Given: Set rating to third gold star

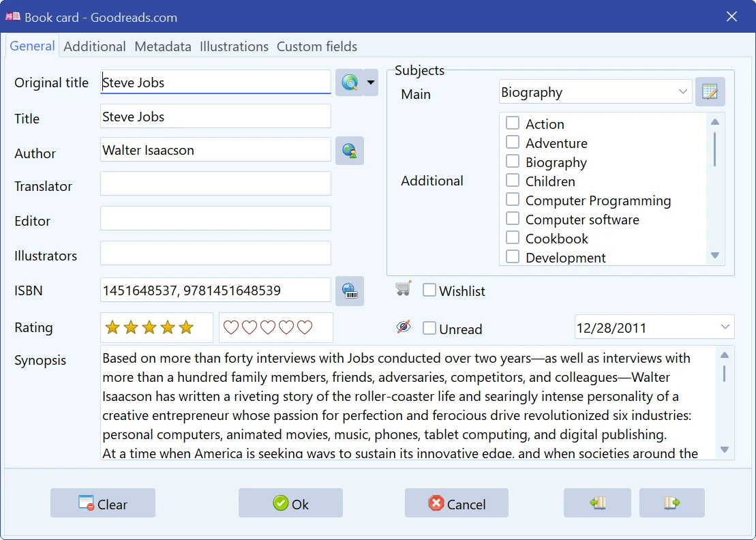Looking at the screenshot, I should click(x=149, y=327).
